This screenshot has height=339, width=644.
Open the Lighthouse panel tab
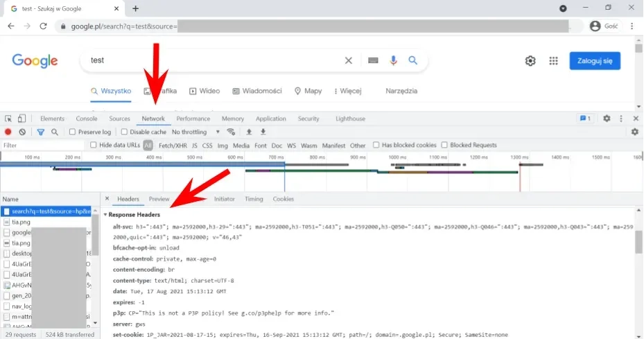350,119
